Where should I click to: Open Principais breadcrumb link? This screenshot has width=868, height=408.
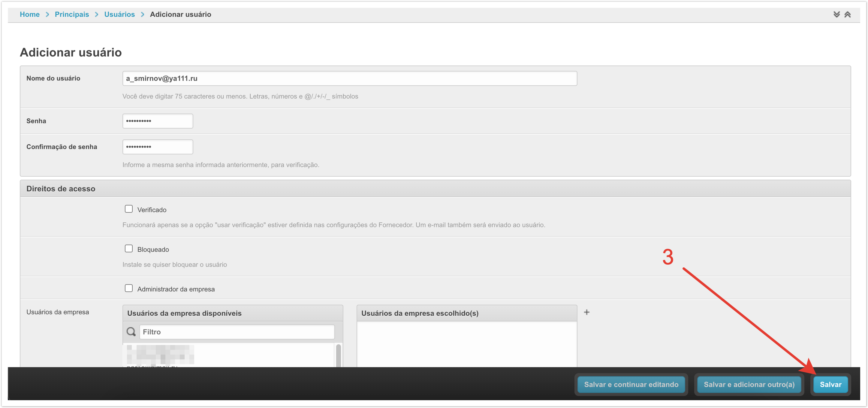click(x=72, y=14)
